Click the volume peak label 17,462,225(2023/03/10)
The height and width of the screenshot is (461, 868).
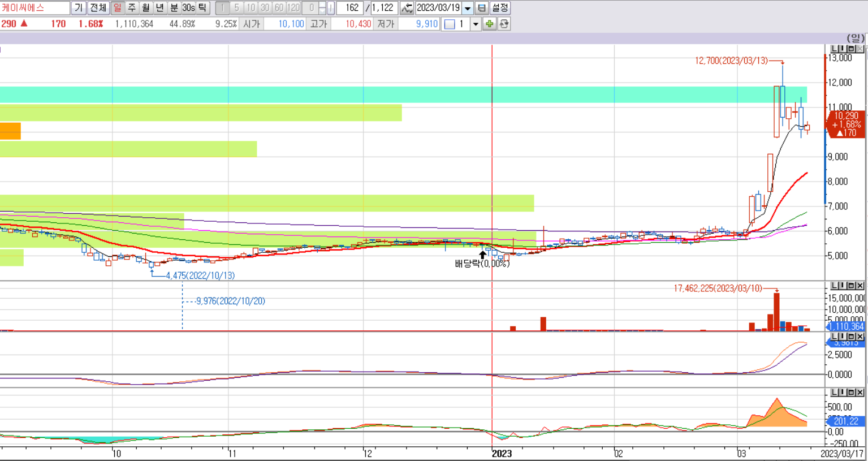click(x=718, y=288)
